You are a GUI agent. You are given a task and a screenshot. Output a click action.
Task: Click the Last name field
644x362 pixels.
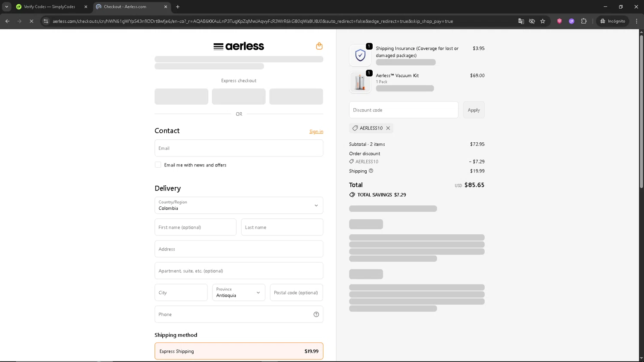282,227
